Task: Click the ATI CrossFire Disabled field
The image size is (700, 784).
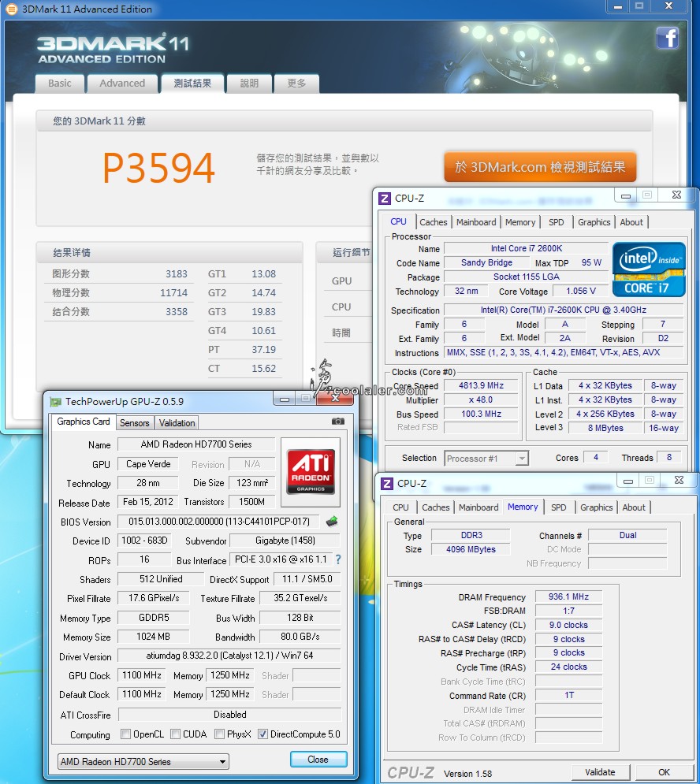Action: point(229,715)
